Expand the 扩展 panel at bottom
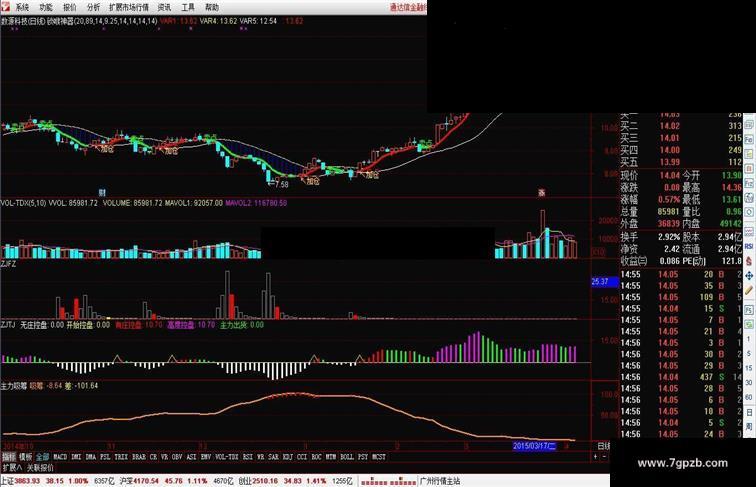Viewport: 756px width, 487px height. click(x=13, y=468)
